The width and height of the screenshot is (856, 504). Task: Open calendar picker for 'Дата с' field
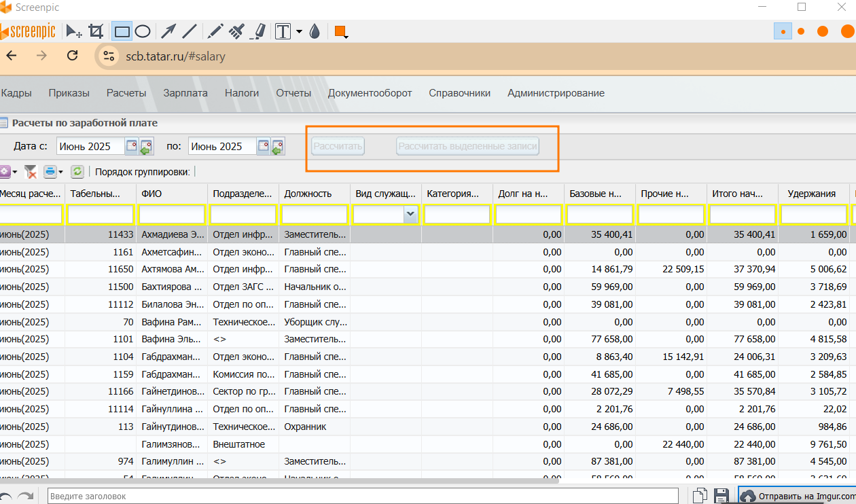tap(132, 146)
